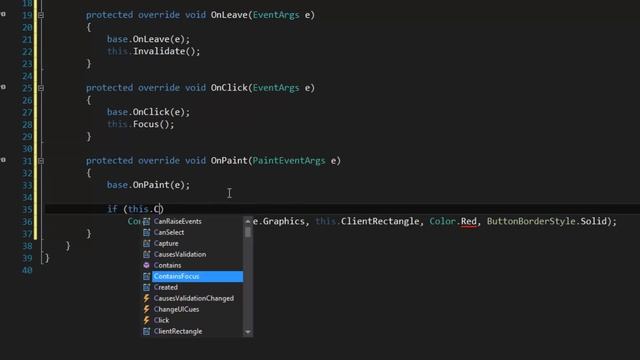
Task: Click the override glyph beside line 25
Action: point(3,87)
